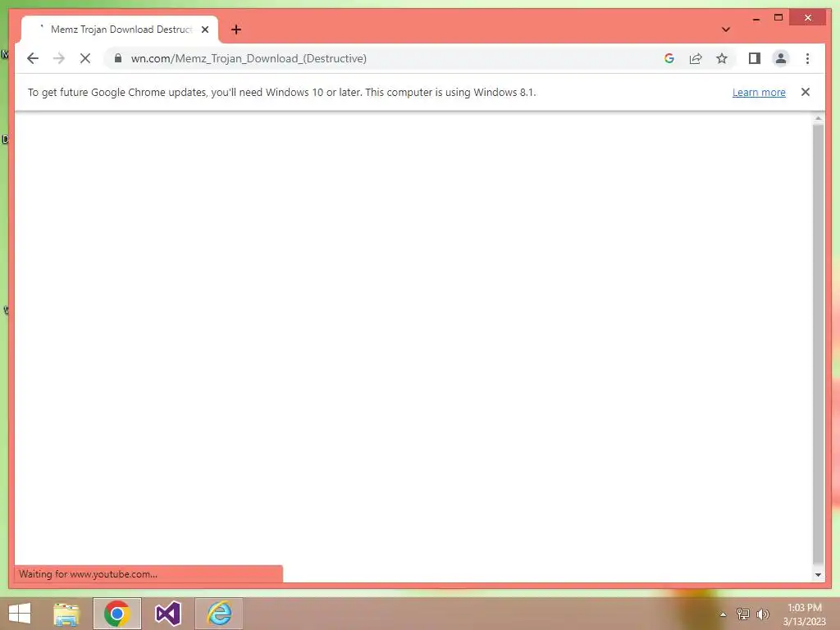Click the scrollbar down arrow

(818, 575)
